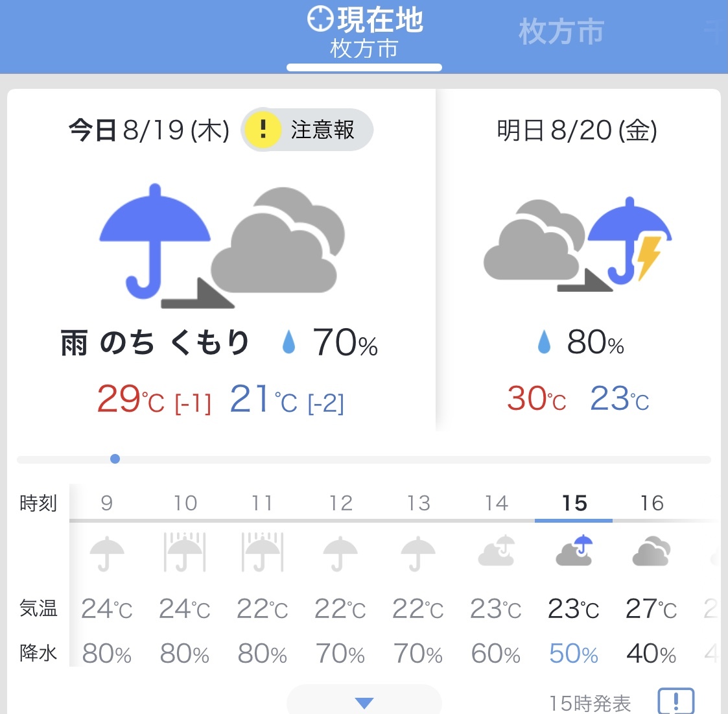Select the 15 o'clock hour column
The width and height of the screenshot is (728, 714).
(x=574, y=503)
